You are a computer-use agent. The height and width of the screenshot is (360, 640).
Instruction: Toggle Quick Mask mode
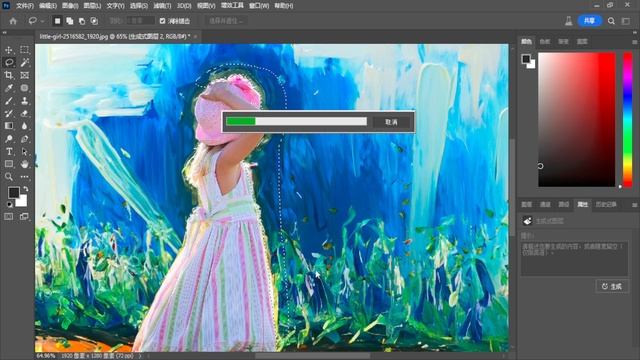9,217
